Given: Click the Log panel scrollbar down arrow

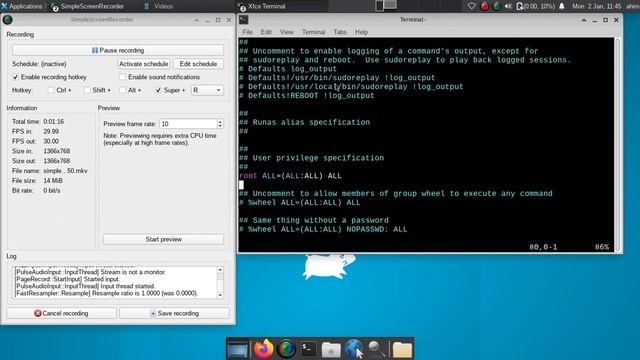Looking at the screenshot, I should click(220, 295).
